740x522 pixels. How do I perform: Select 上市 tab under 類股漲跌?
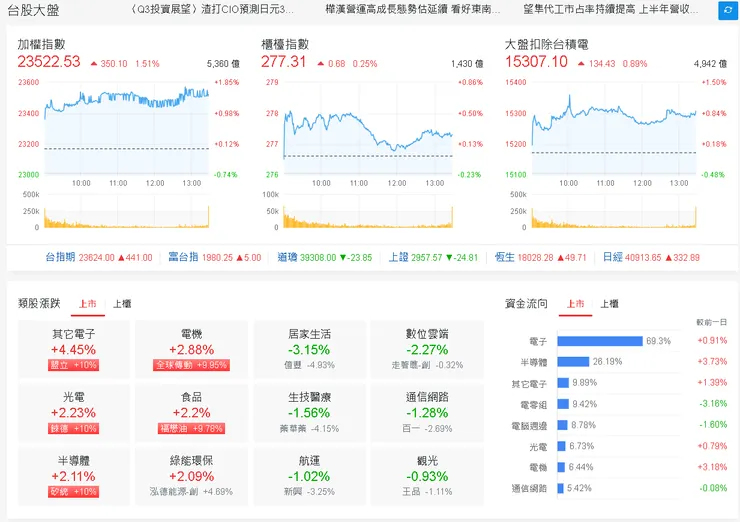click(88, 304)
